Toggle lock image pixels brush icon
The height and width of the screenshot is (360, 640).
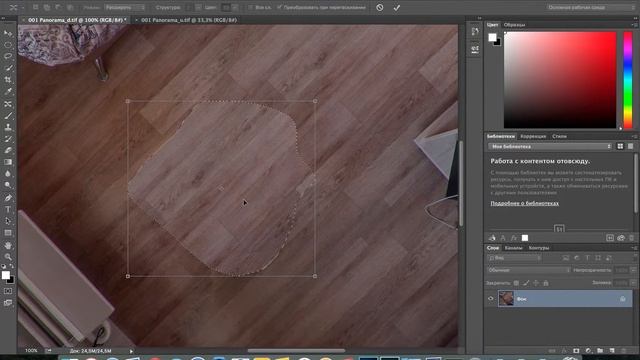[x=526, y=283]
